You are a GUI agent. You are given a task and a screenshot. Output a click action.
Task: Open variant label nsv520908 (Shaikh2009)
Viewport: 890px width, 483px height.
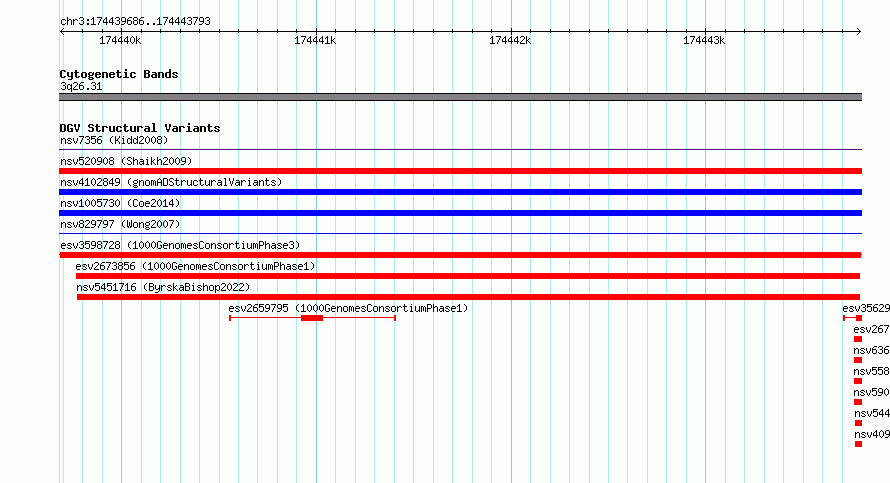pos(126,161)
